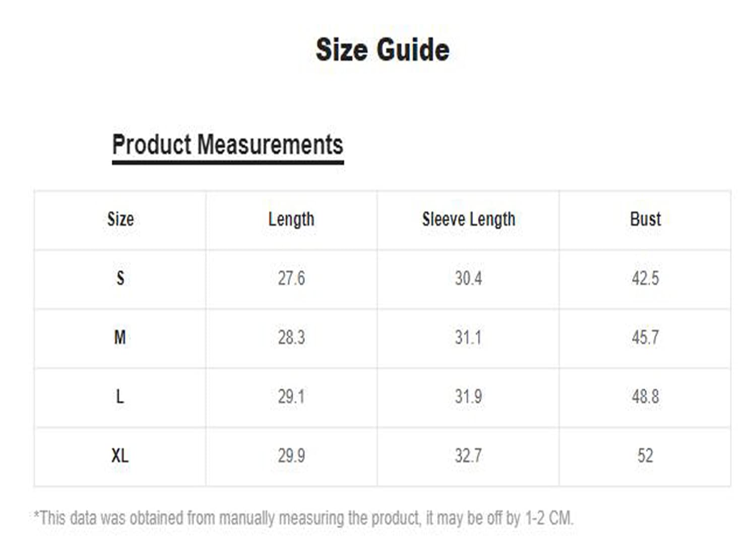756x554 pixels.
Task: Select the 45.7 bust value
Action: (x=645, y=337)
